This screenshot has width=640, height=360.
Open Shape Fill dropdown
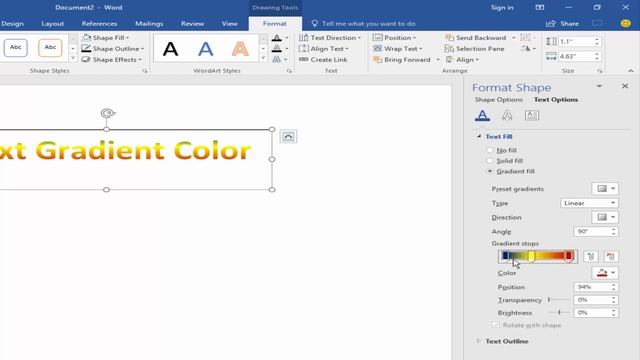point(105,38)
